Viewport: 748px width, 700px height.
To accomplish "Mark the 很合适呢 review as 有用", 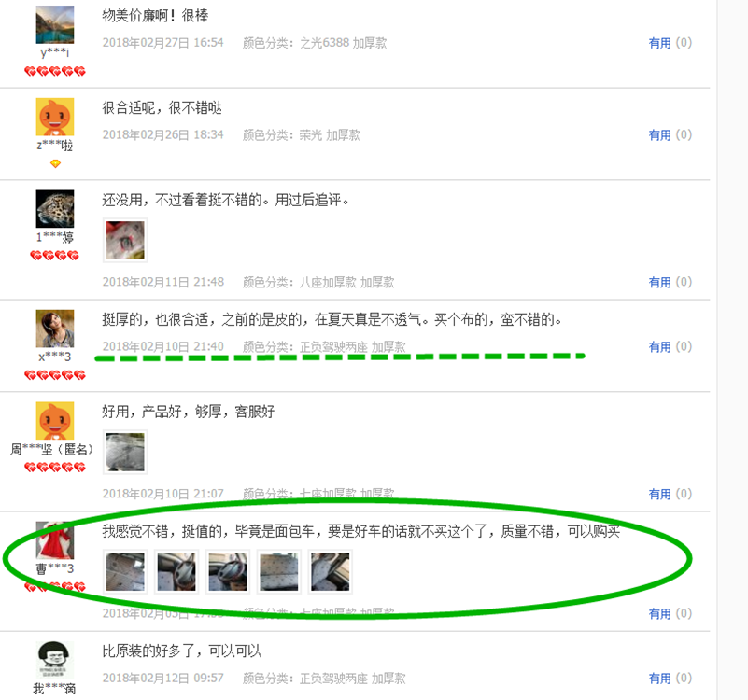I will tap(659, 135).
